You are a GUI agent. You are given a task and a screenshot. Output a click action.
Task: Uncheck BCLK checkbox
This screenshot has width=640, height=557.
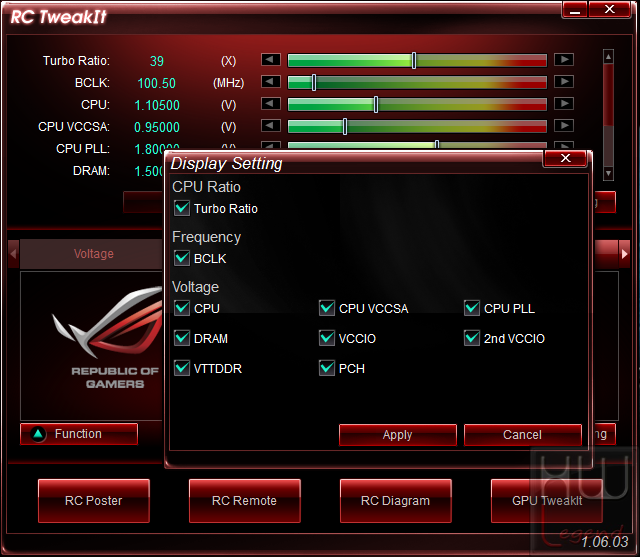click(x=182, y=258)
